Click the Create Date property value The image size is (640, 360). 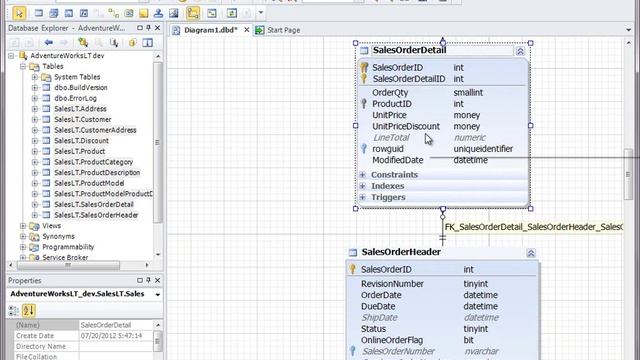[116, 336]
